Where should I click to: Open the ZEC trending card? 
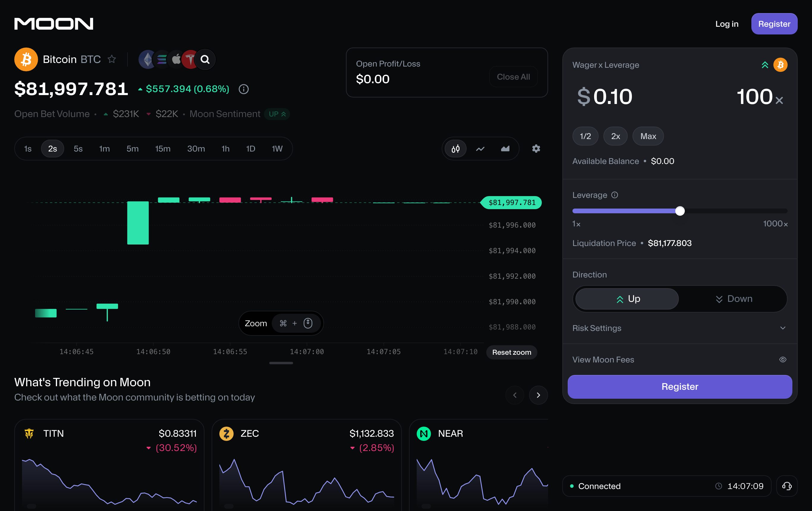click(306, 465)
